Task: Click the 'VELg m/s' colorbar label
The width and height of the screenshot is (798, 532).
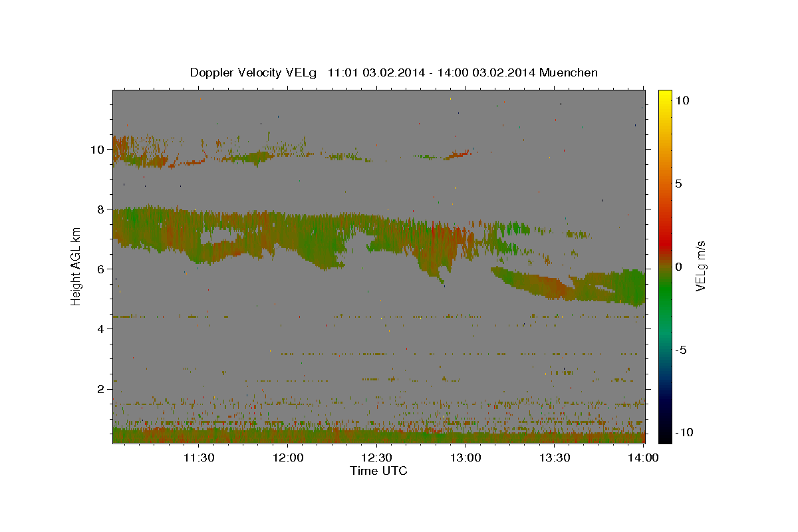Action: [700, 266]
